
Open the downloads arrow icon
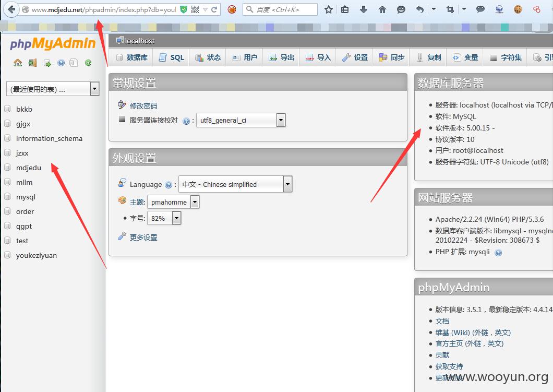coord(363,9)
